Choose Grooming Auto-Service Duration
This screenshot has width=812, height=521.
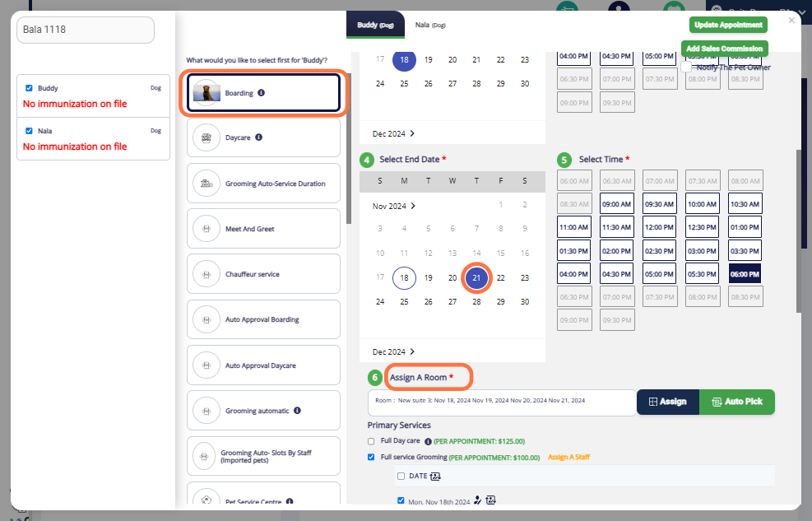[x=263, y=184]
